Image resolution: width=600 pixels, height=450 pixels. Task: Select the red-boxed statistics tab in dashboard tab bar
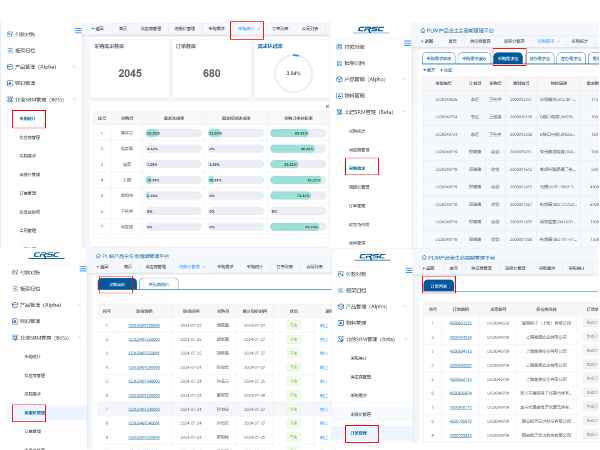coord(247,29)
